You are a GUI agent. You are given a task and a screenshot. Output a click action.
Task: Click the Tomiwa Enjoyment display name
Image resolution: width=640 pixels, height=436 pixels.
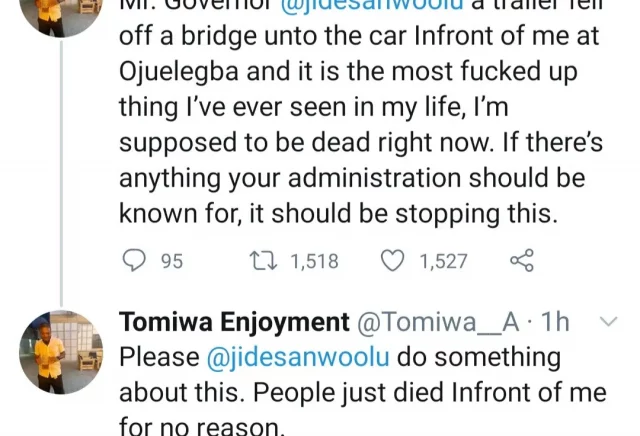click(230, 323)
